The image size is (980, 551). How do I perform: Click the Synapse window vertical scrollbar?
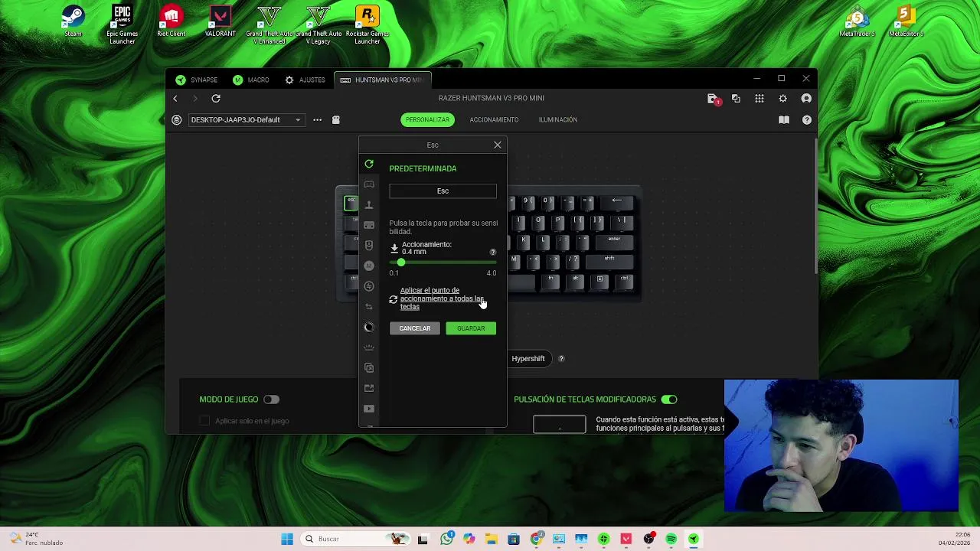815,207
